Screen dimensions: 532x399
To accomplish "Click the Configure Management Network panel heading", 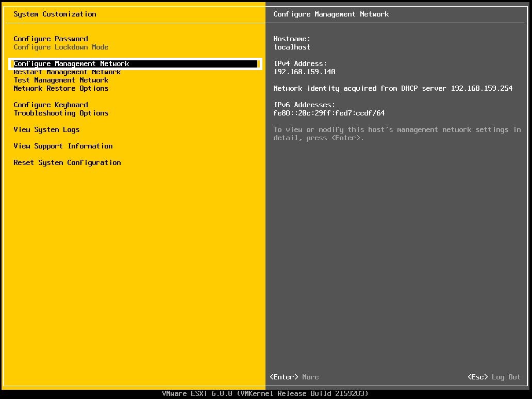I will point(331,14).
